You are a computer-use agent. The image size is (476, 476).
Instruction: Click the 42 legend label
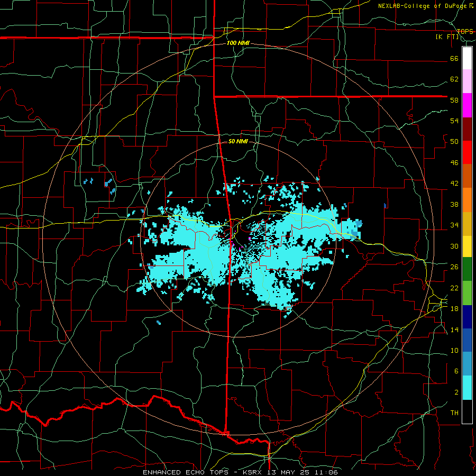[454, 184]
